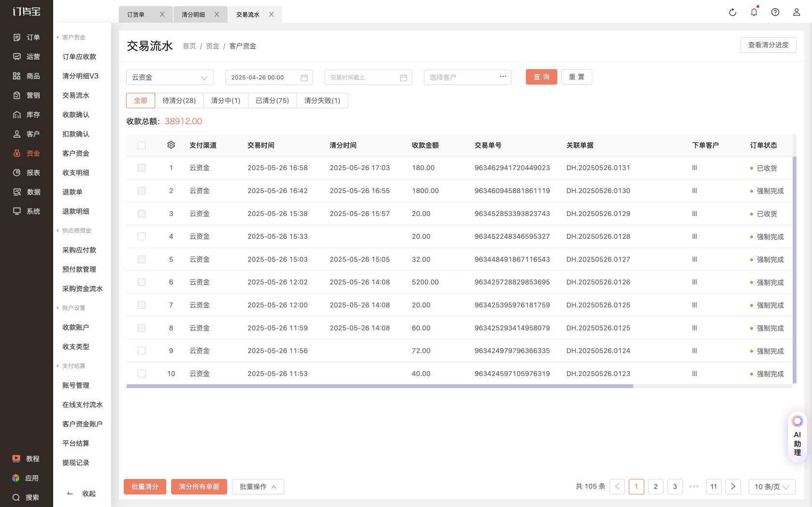The height and width of the screenshot is (507, 812).
Task: Close the 清分明细 tab
Action: (217, 14)
